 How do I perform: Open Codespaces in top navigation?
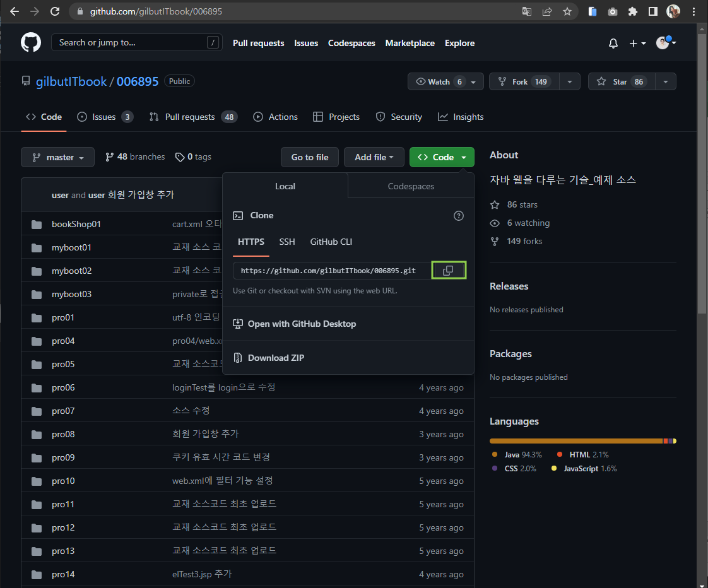[351, 44]
